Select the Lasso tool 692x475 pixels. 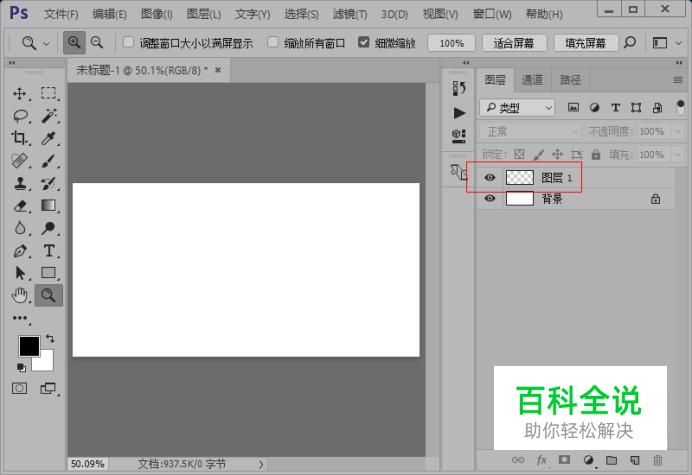(20, 116)
